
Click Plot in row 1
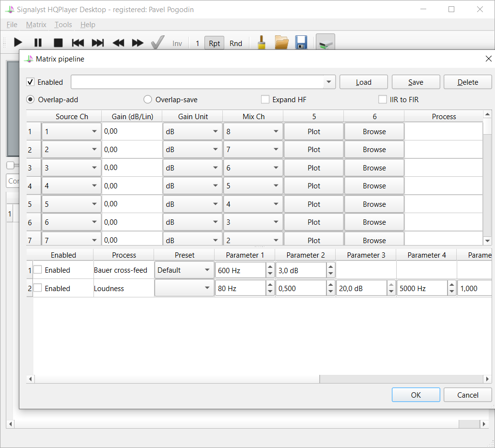[314, 131]
